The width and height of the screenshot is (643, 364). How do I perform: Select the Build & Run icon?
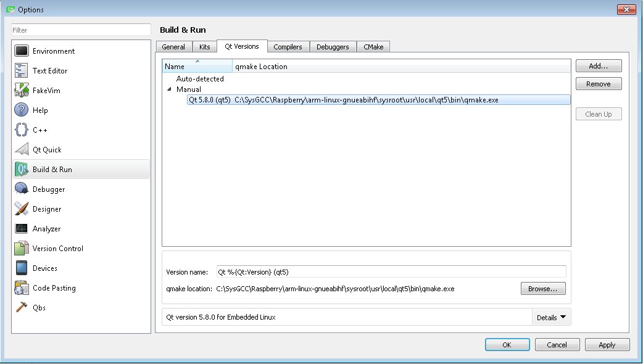pos(22,169)
